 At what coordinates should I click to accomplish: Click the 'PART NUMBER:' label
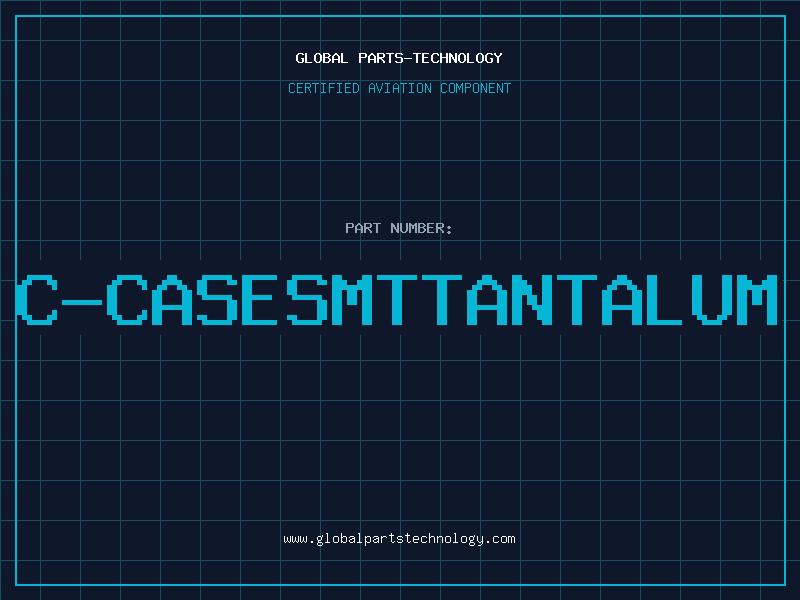(399, 228)
